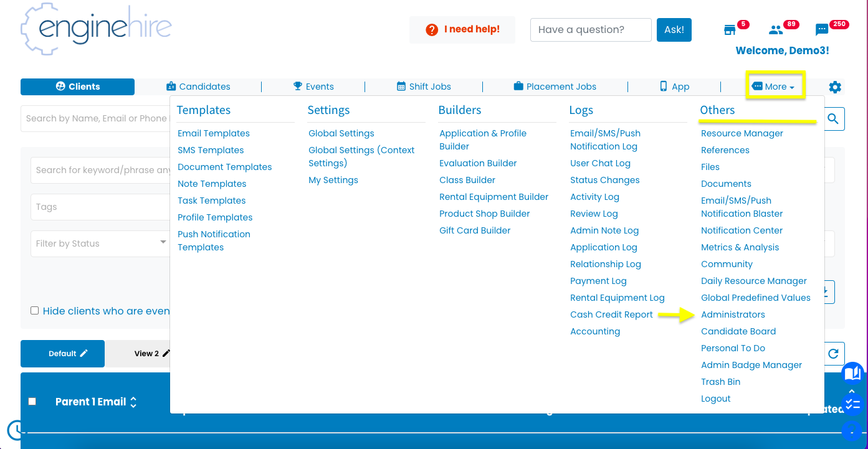Open the store icon with badge 5
The image size is (868, 449).
(x=730, y=30)
